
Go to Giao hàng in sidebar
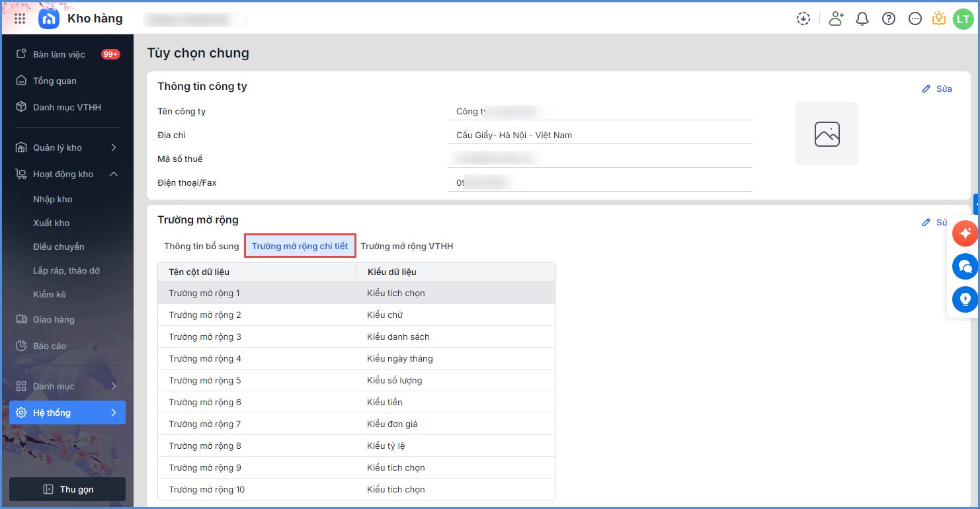(x=67, y=319)
